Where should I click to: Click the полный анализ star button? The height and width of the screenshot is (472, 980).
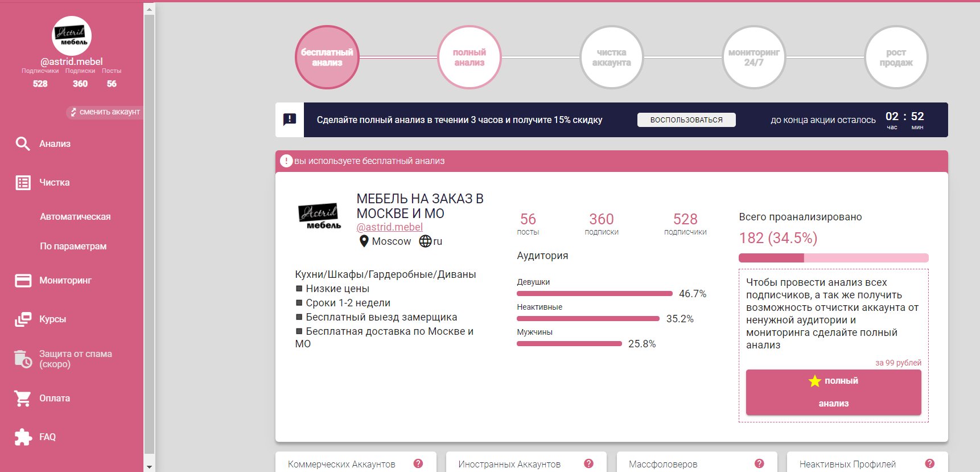(x=833, y=392)
